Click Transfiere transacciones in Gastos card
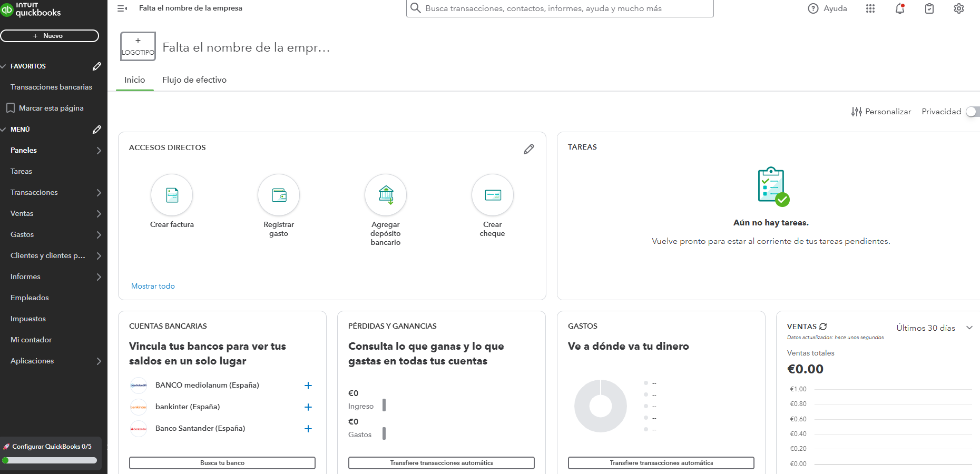This screenshot has width=980, height=474. 661,463
